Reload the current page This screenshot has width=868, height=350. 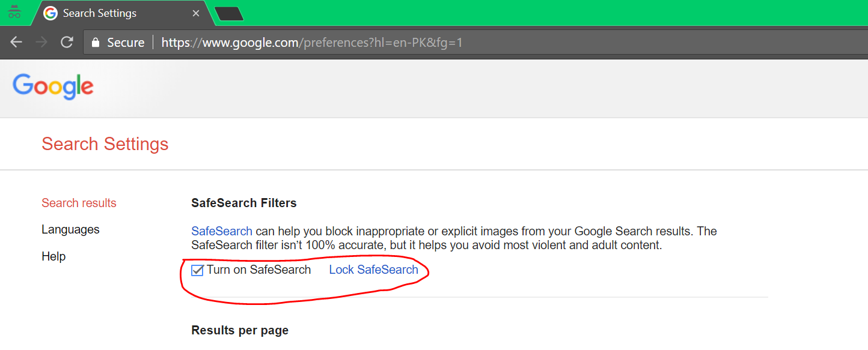(67, 43)
